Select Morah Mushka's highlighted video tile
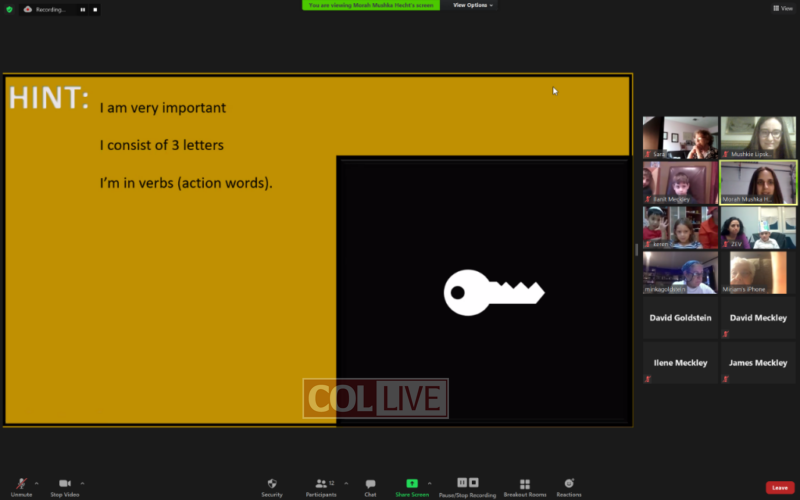This screenshot has width=800, height=500. pyautogui.click(x=758, y=182)
